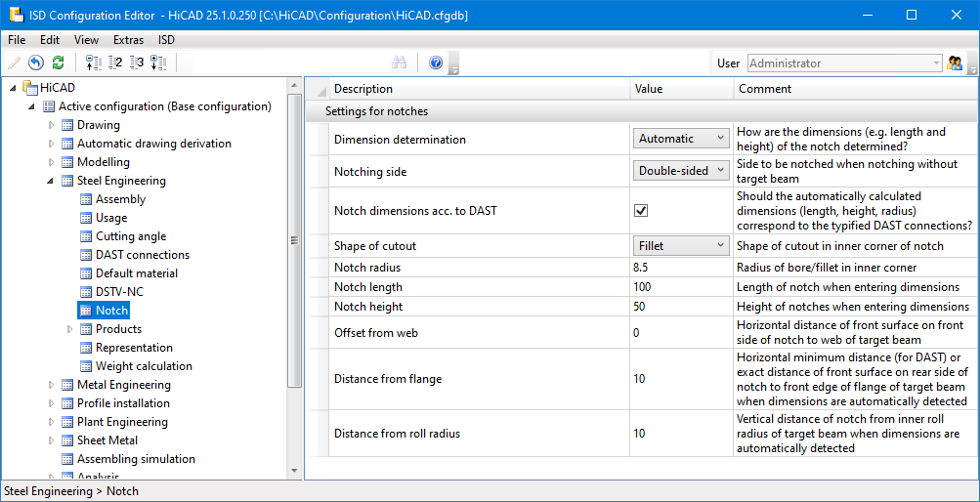
Task: Open the Shape of cutout dropdown
Action: [x=681, y=245]
